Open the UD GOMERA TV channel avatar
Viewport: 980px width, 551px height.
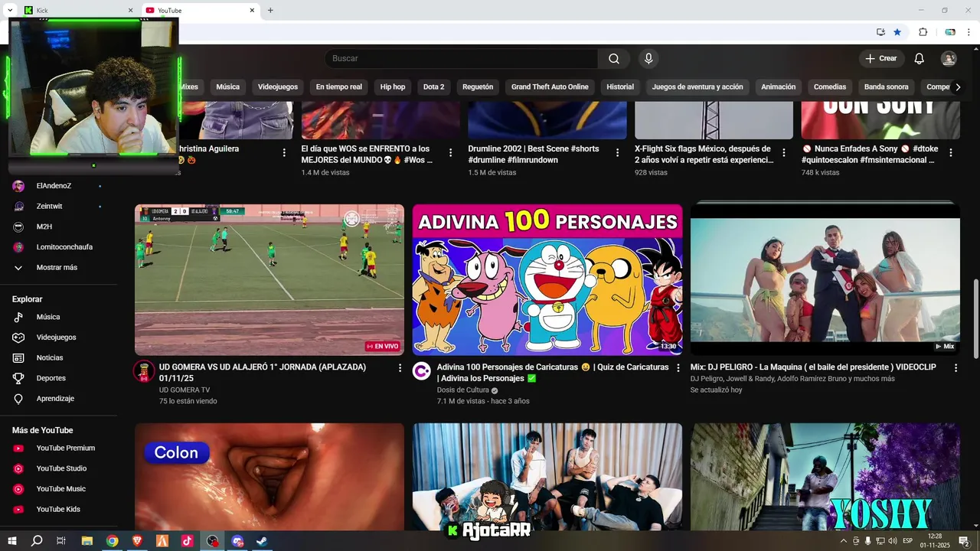[x=144, y=371]
